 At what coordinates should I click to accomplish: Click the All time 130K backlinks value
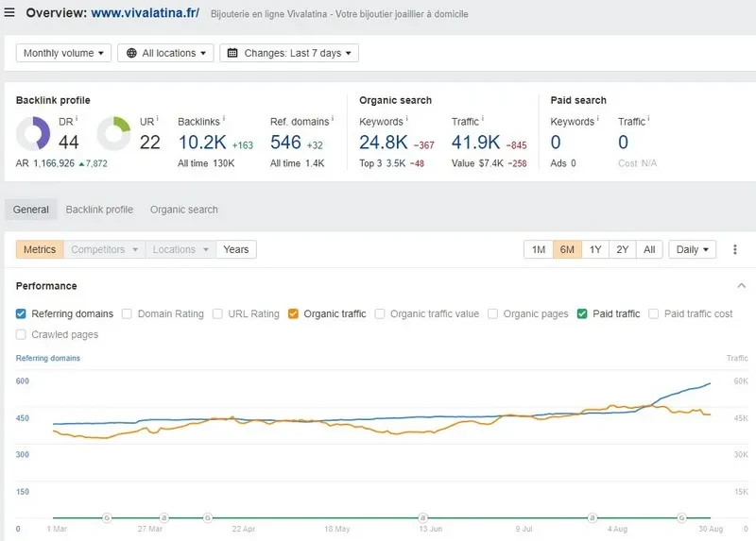224,163
